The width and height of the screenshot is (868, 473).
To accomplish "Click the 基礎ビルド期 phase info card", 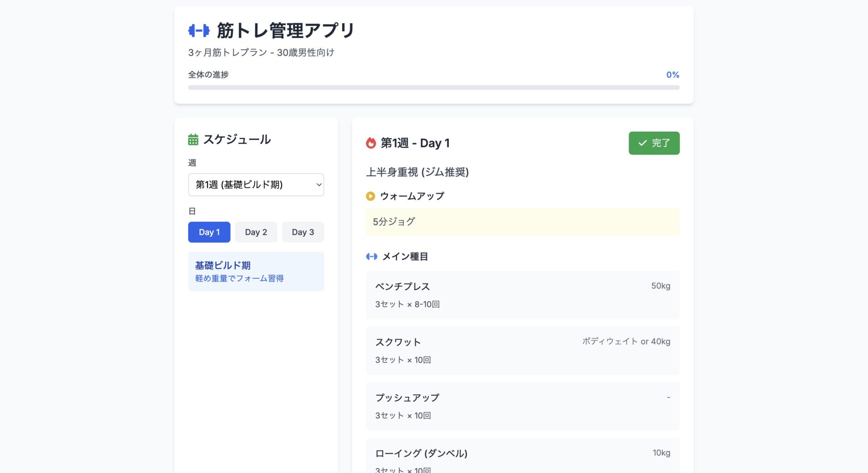I will tap(256, 271).
